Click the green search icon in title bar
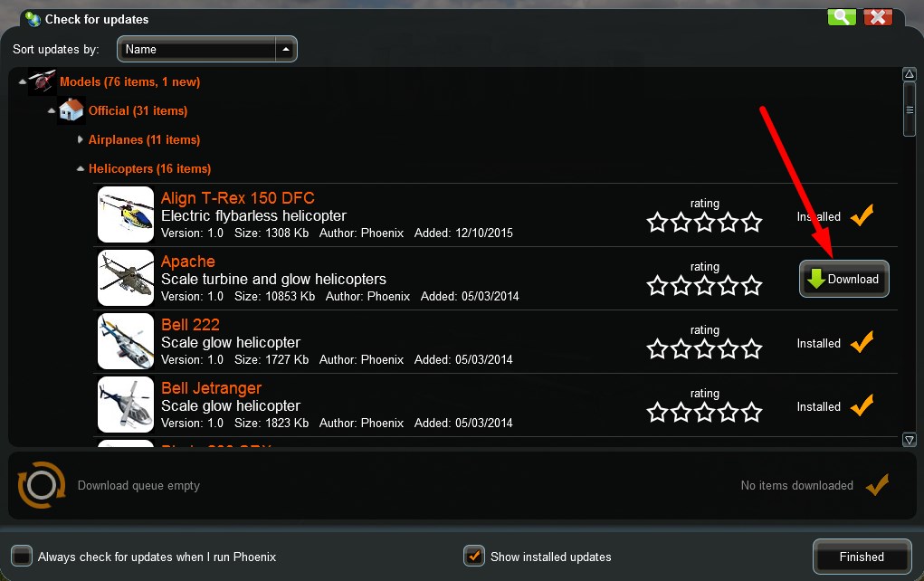The image size is (924, 581). click(x=841, y=17)
